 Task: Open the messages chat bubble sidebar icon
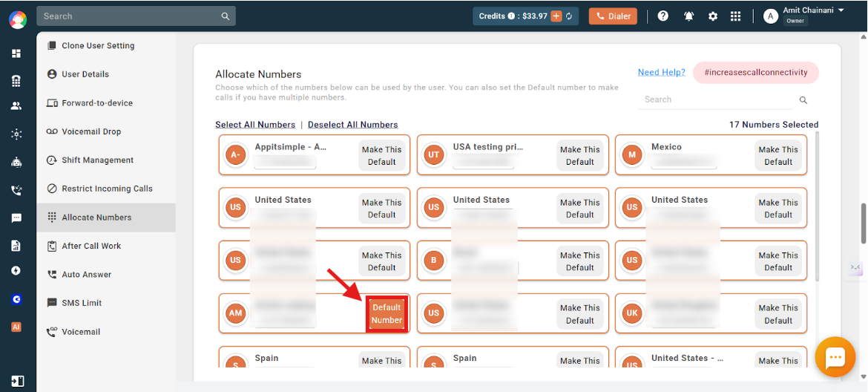pyautogui.click(x=16, y=218)
